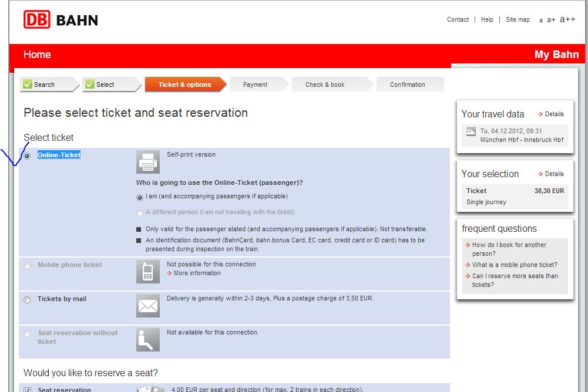Open the Confirmation step
This screenshot has height=392, width=588.
click(410, 85)
